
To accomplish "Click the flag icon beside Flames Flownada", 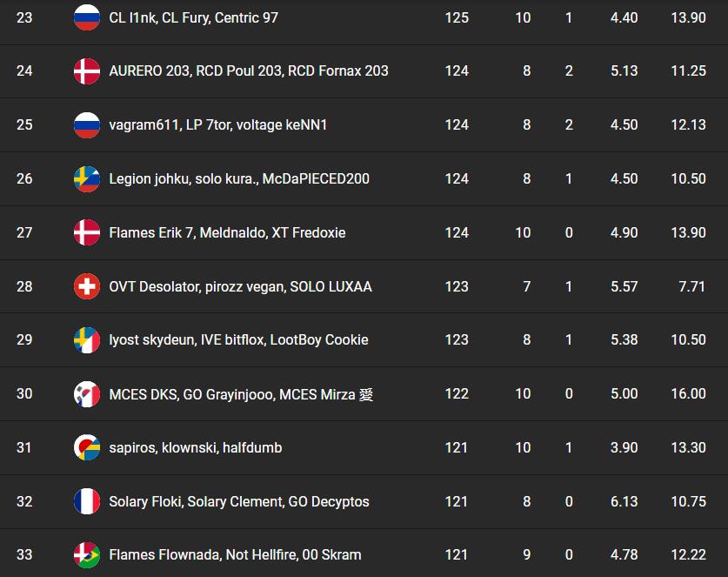I will click(87, 555).
